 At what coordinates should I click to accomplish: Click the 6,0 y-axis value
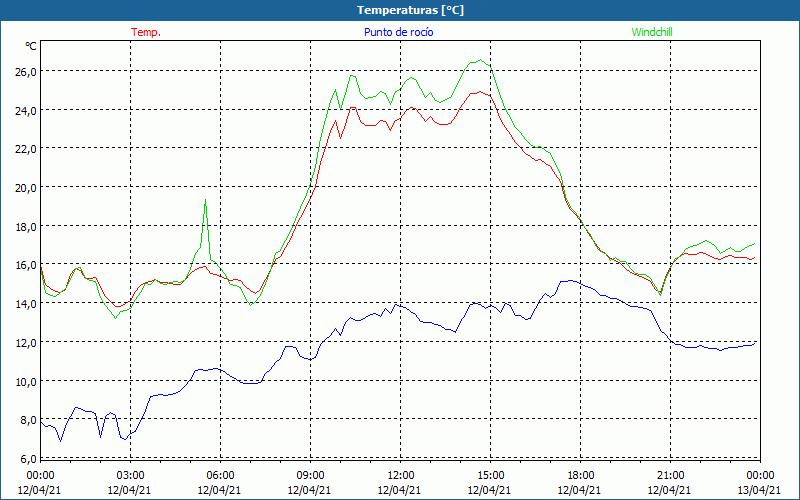point(28,459)
